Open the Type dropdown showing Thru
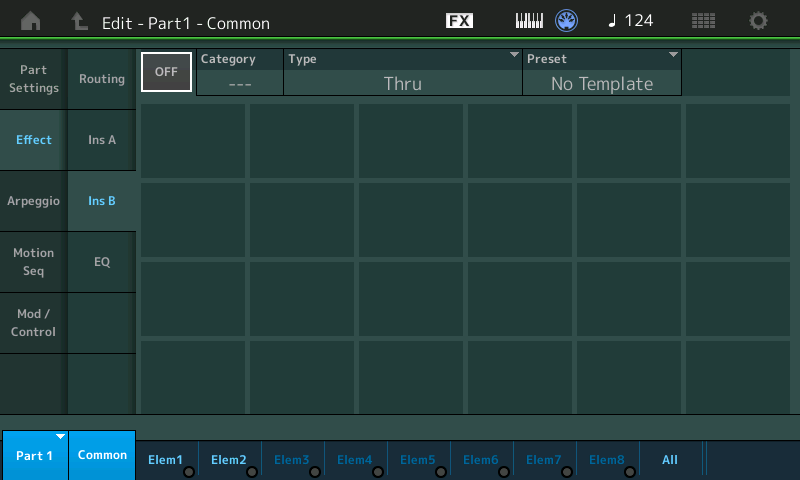The height and width of the screenshot is (480, 800). [403, 72]
